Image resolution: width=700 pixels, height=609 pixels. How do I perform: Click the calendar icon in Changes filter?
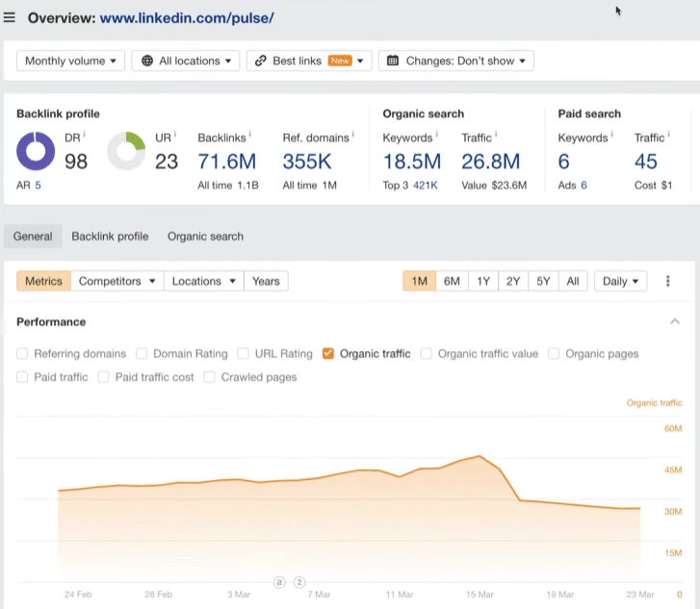[x=393, y=61]
